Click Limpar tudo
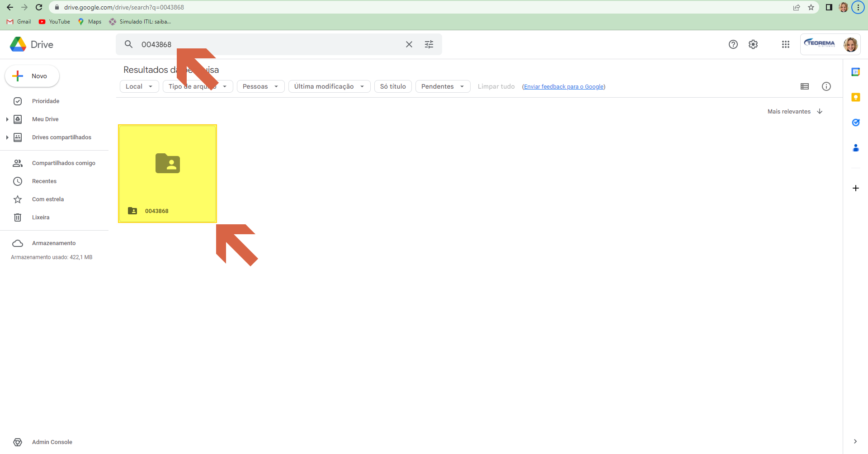868x454 pixels. point(496,86)
